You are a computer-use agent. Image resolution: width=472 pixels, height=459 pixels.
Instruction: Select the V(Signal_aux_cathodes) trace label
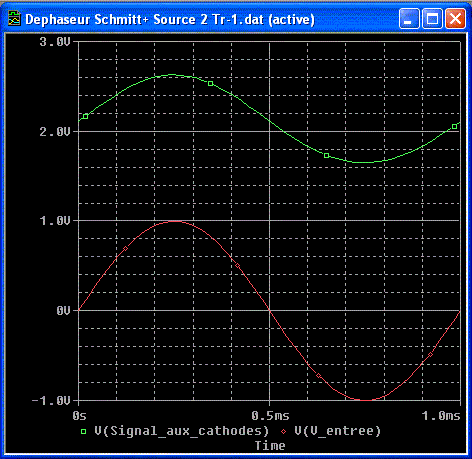coord(182,431)
